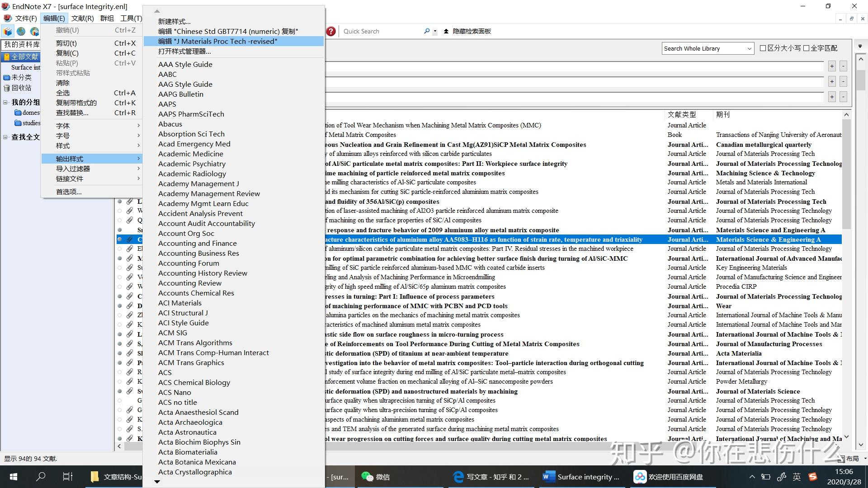Click the All References book icon
The width and height of the screenshot is (868, 488).
(7, 57)
